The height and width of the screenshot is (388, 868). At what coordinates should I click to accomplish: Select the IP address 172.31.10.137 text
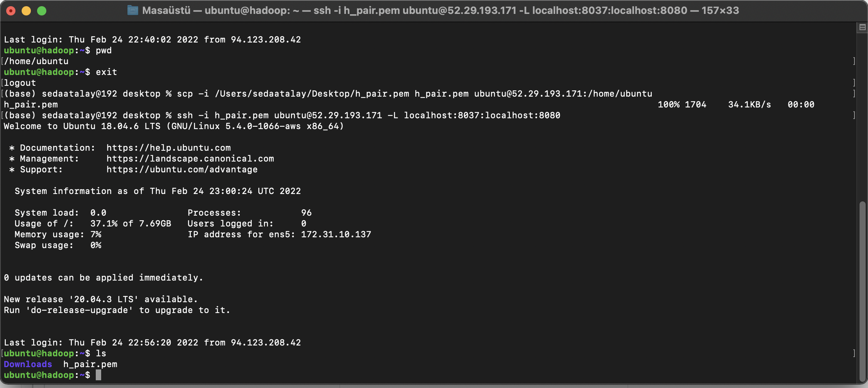[336, 234]
